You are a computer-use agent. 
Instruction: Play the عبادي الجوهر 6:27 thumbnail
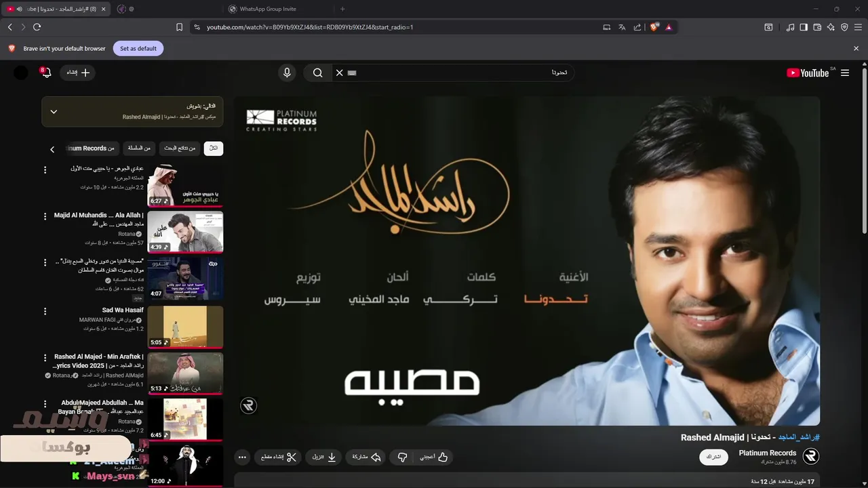185,185
